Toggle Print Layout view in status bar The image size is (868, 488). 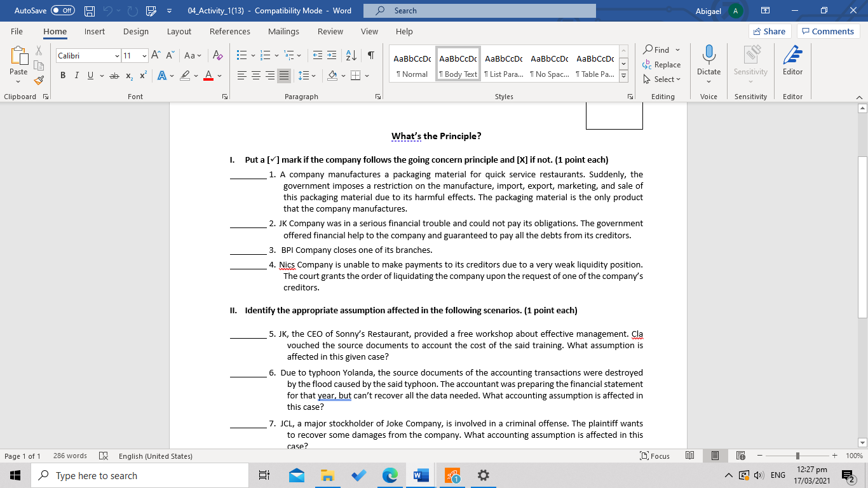point(715,456)
